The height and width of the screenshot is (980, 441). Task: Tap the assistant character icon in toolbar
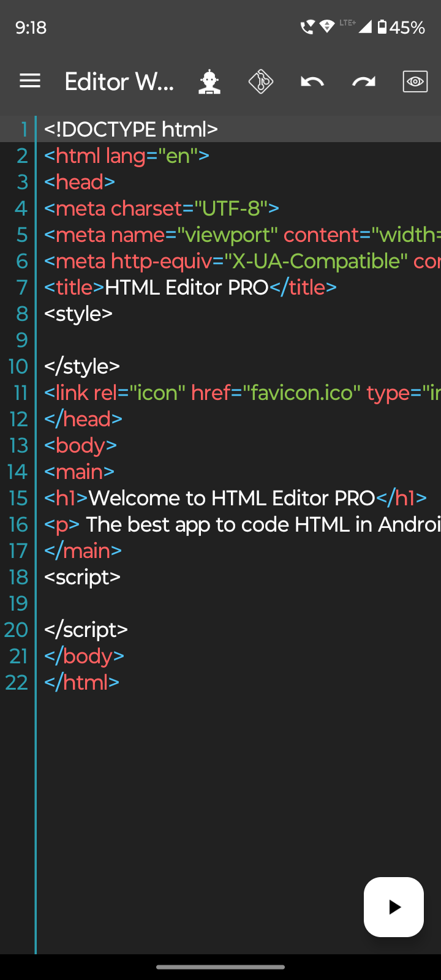click(209, 81)
